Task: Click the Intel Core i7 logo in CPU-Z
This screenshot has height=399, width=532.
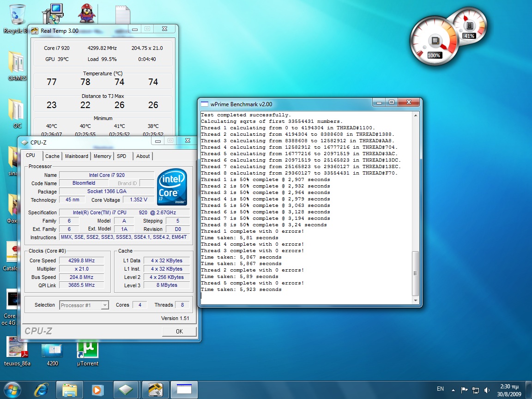Action: click(x=172, y=187)
